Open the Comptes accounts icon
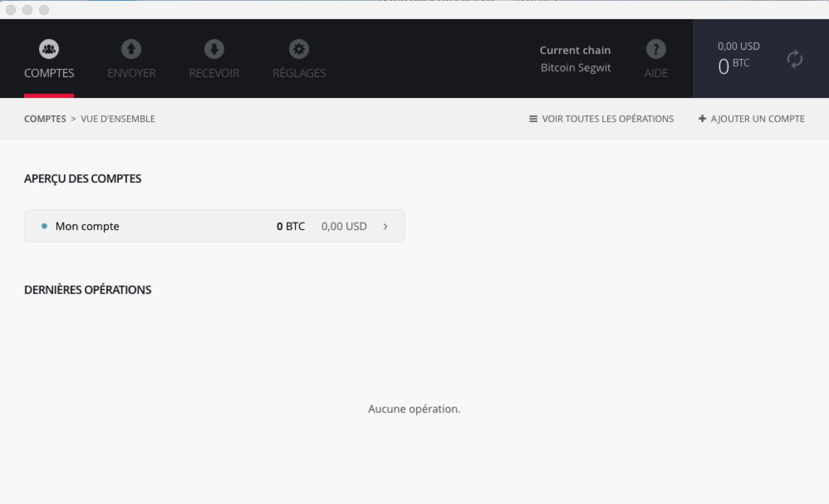829x504 pixels. point(49,49)
